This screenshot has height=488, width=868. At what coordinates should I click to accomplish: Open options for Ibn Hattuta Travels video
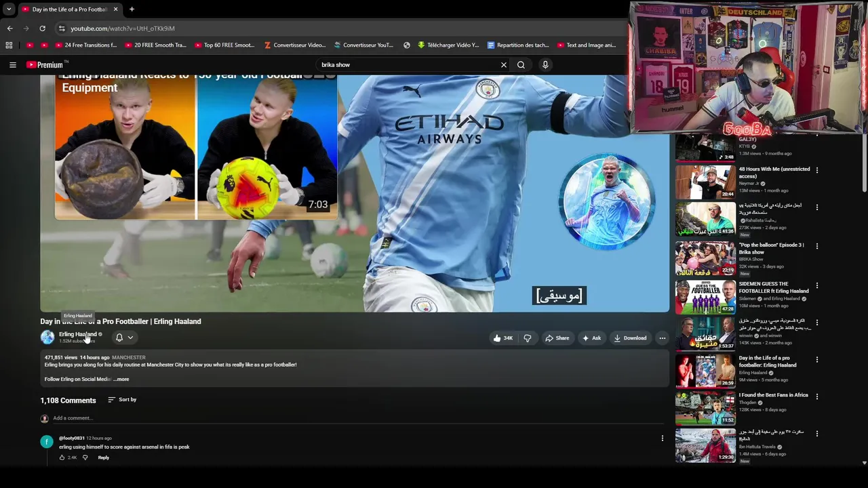click(x=817, y=433)
